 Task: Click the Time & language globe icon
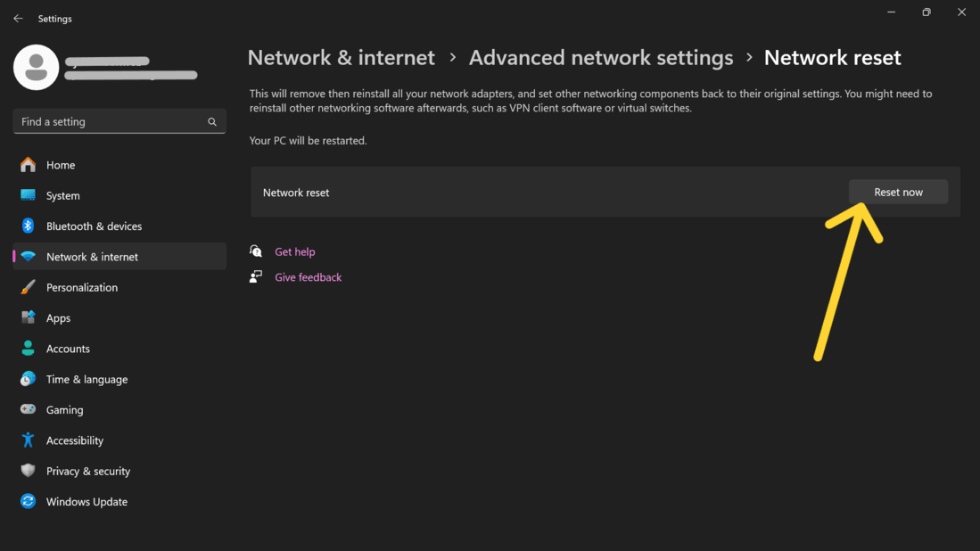tap(29, 379)
